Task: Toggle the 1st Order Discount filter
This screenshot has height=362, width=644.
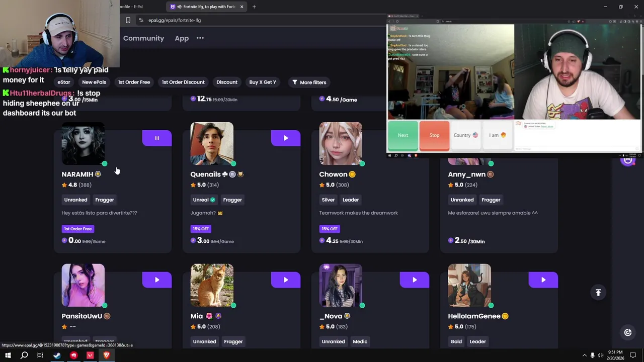Action: click(x=183, y=82)
